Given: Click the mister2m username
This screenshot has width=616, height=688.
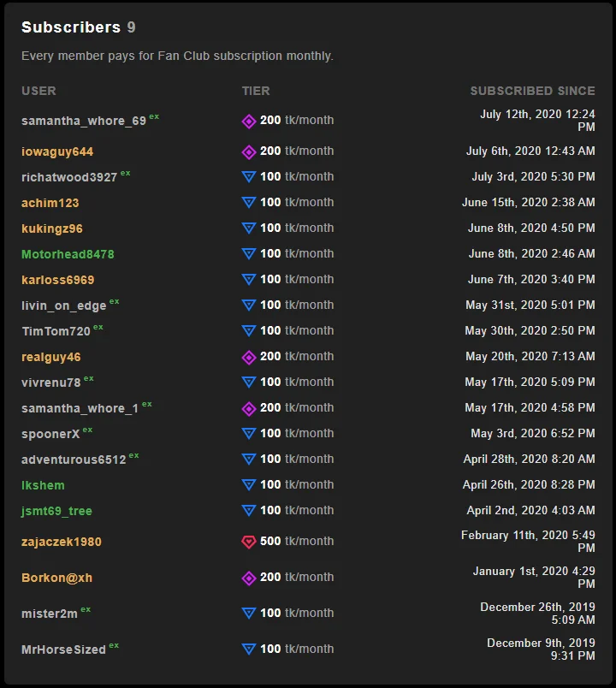Looking at the screenshot, I should 50,614.
